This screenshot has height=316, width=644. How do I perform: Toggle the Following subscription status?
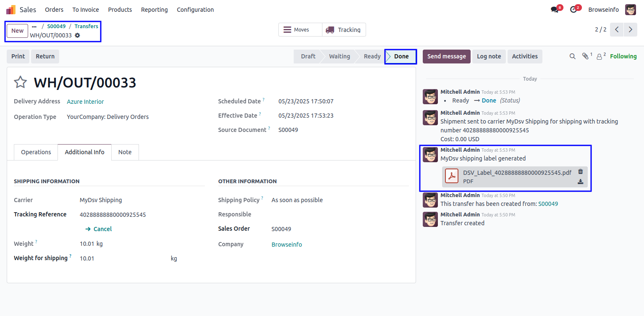pyautogui.click(x=623, y=56)
